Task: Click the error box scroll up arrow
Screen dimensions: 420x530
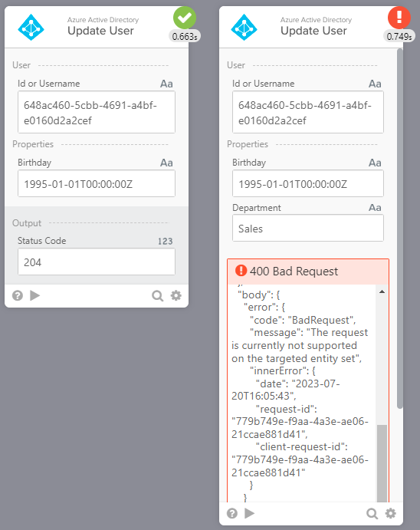Action: coord(382,291)
